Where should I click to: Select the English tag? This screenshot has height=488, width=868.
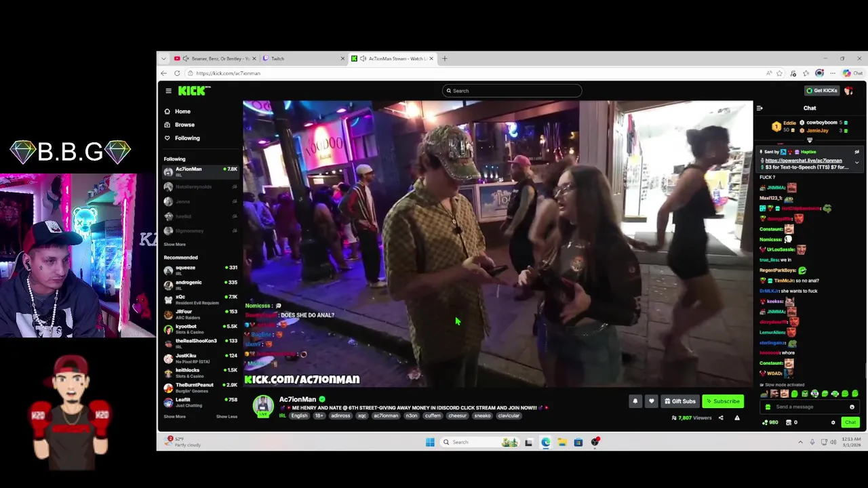pyautogui.click(x=299, y=416)
